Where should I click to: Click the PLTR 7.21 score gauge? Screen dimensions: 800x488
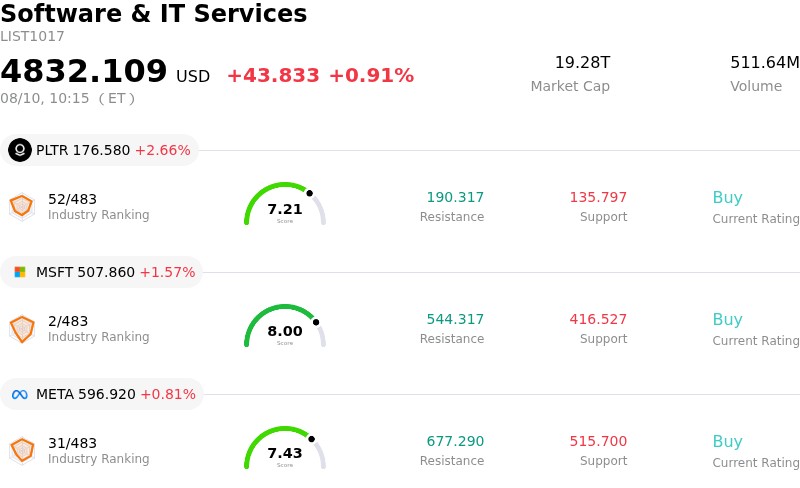(285, 204)
